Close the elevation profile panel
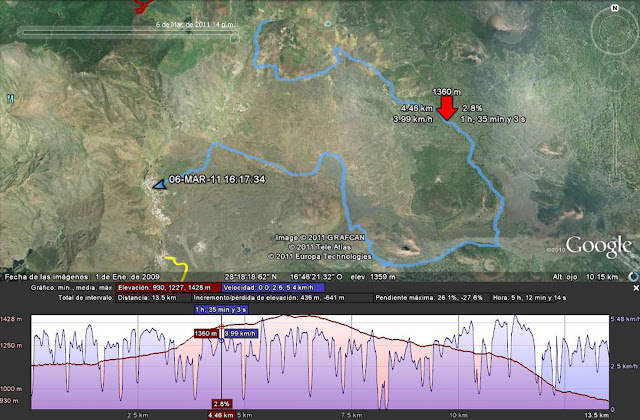 (635, 288)
